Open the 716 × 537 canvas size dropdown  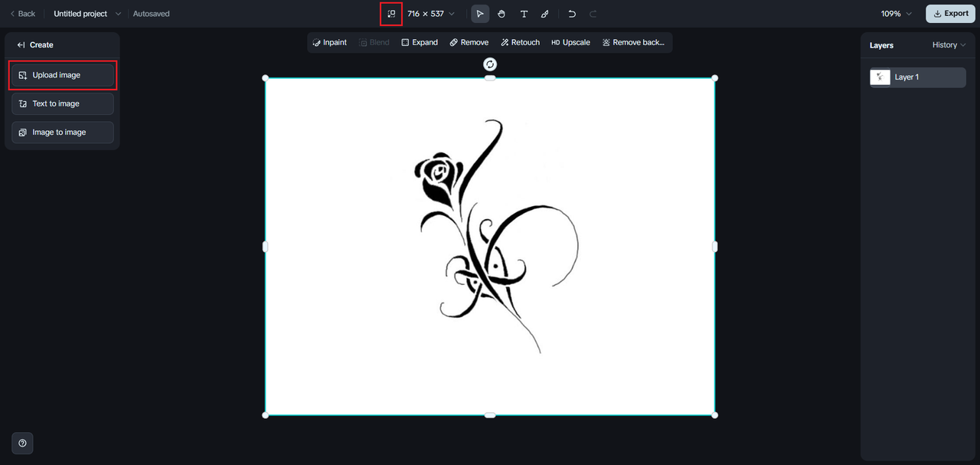click(x=431, y=14)
